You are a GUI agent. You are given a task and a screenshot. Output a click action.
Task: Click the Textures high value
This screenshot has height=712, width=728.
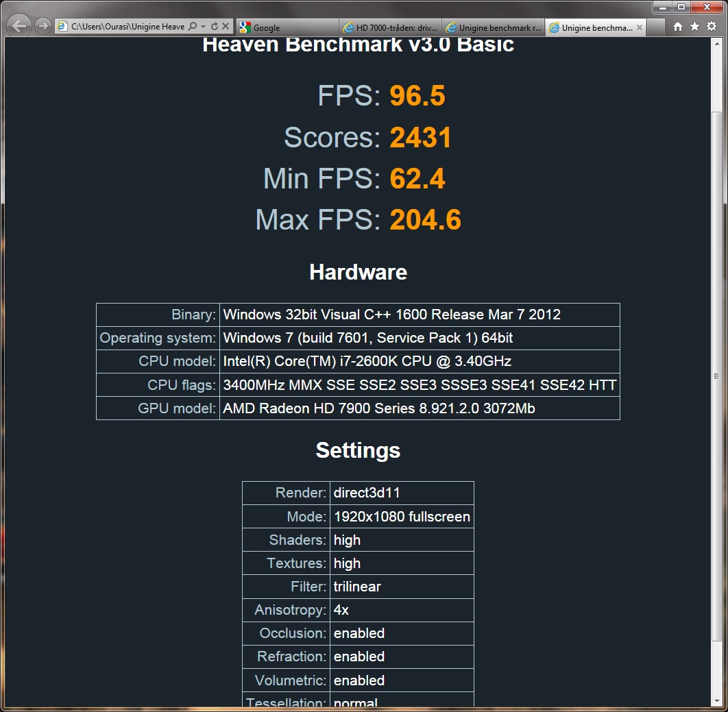click(x=402, y=563)
